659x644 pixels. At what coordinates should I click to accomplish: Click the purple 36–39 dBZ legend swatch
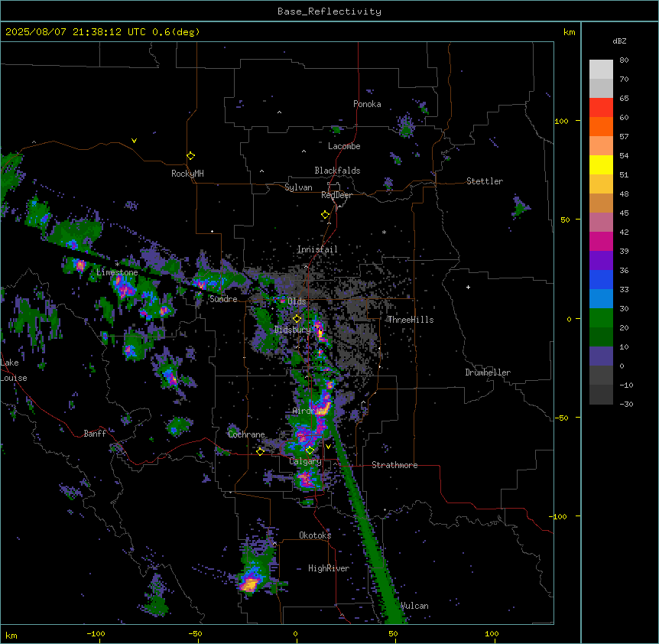[x=601, y=261]
